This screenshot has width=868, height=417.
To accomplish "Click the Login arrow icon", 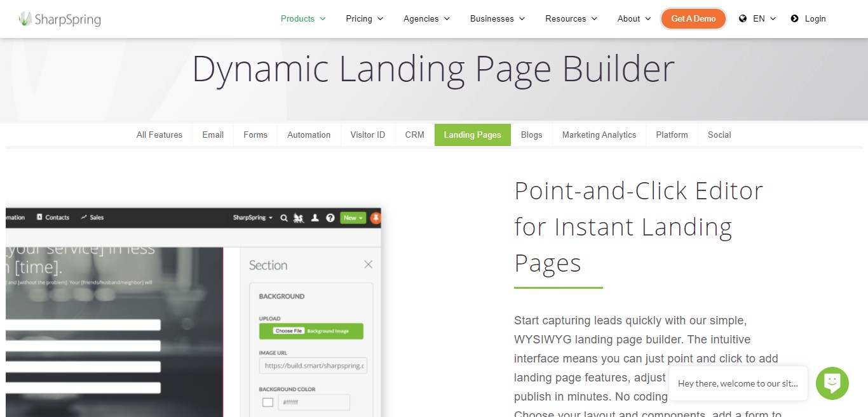I will [794, 19].
